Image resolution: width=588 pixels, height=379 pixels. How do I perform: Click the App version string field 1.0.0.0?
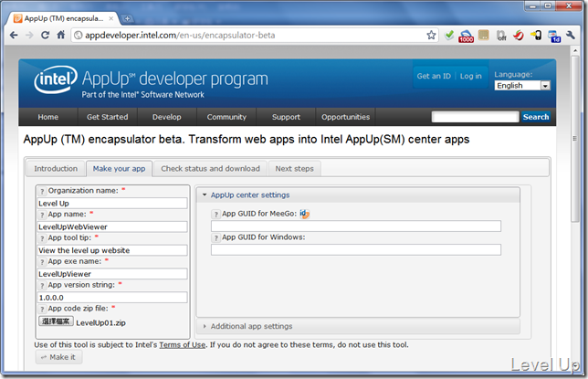click(x=112, y=298)
